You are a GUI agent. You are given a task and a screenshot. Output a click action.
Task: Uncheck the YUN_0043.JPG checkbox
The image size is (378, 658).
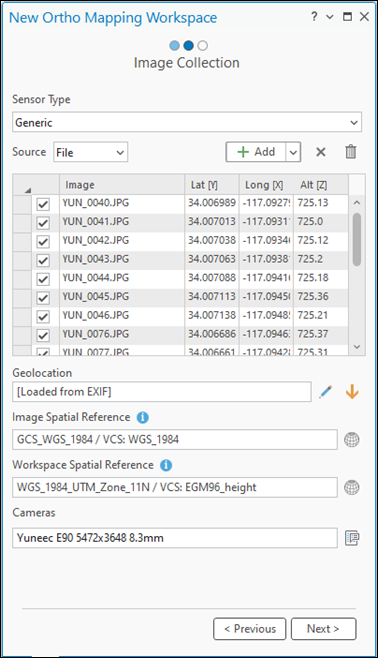(43, 261)
